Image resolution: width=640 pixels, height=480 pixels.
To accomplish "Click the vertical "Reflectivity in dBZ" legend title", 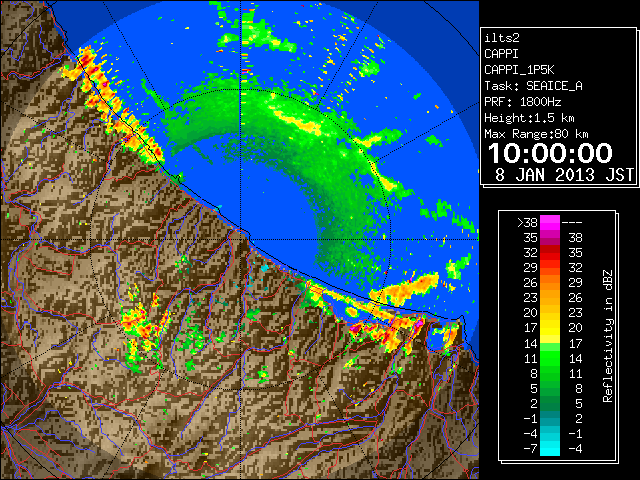I will (x=607, y=336).
